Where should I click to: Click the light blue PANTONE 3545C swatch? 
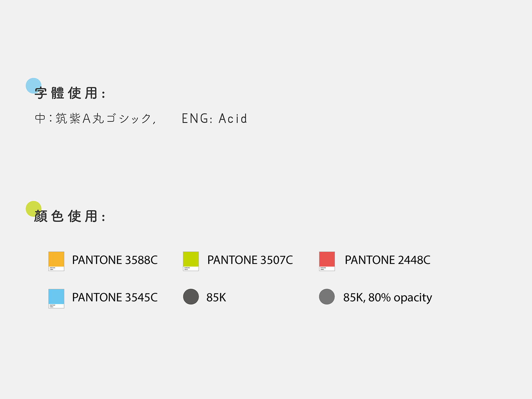56,298
